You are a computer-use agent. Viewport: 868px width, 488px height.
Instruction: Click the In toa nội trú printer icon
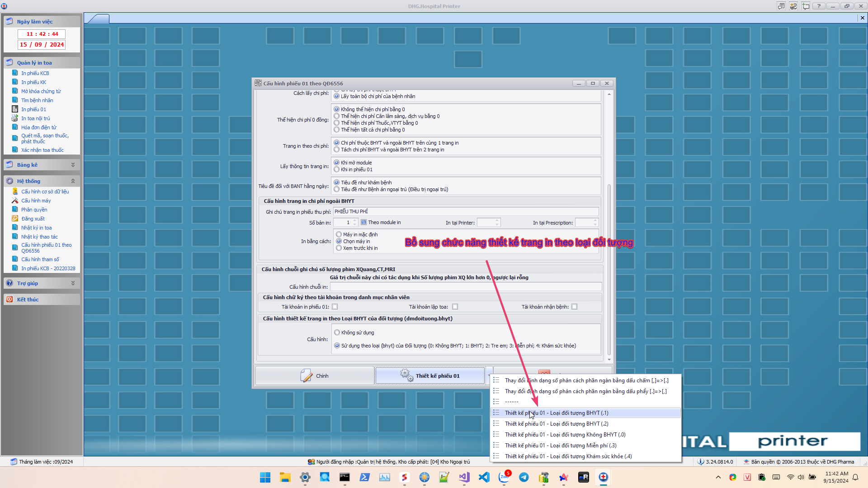(15, 118)
